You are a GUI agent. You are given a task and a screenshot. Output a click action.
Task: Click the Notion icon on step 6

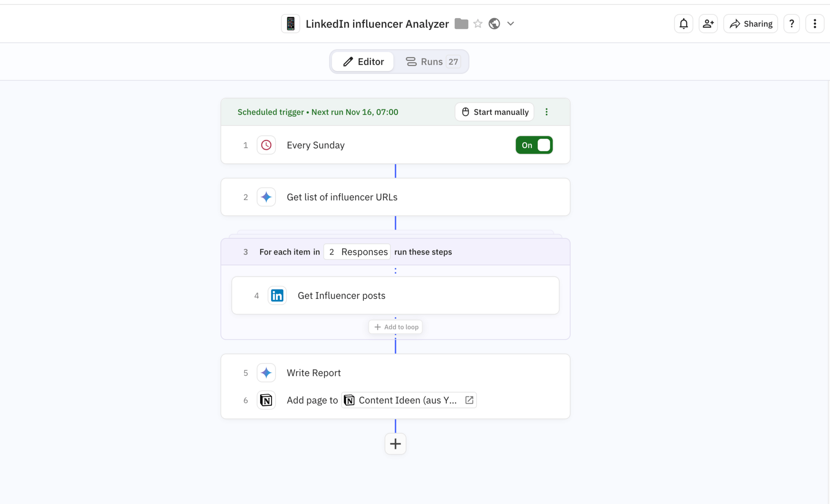click(266, 400)
